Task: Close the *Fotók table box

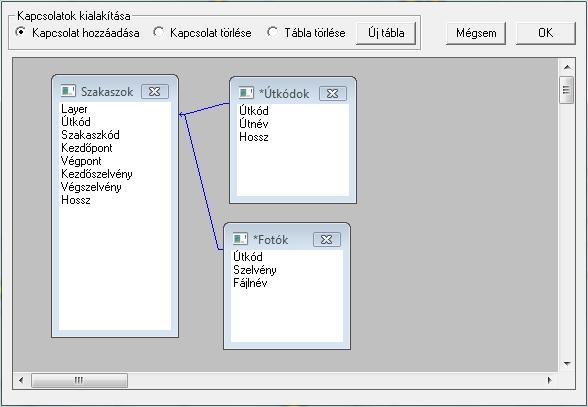Action: (327, 239)
